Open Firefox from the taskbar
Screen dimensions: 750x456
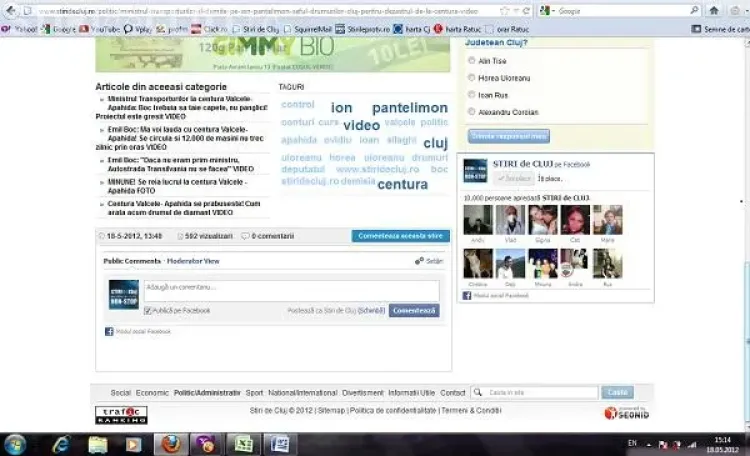coord(169,443)
